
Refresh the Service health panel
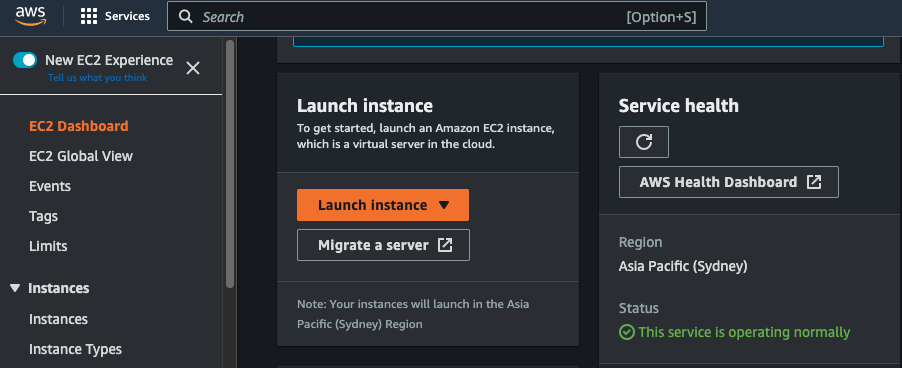click(x=644, y=142)
